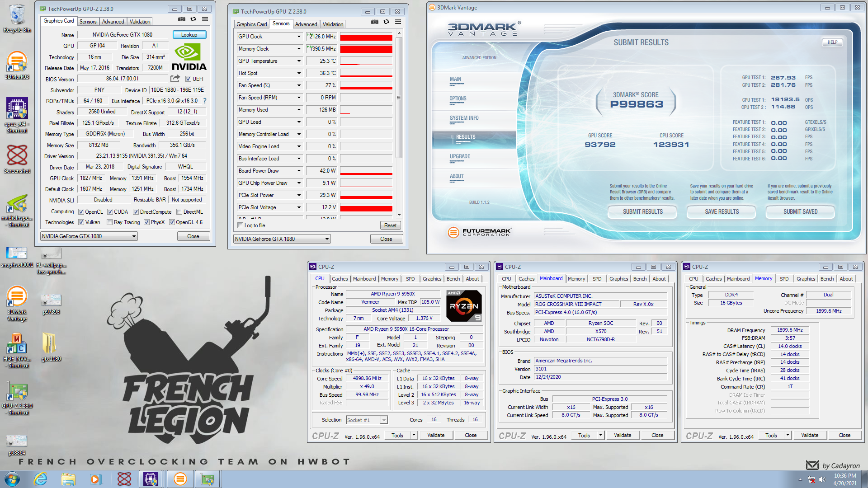Open p98864 image file on desktop
The width and height of the screenshot is (868, 488).
coord(17,445)
